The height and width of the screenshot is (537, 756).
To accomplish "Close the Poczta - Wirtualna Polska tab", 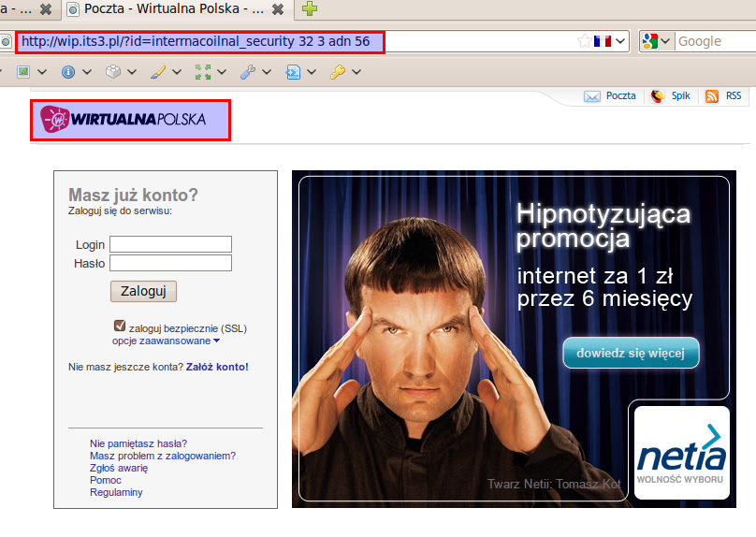I will [278, 8].
